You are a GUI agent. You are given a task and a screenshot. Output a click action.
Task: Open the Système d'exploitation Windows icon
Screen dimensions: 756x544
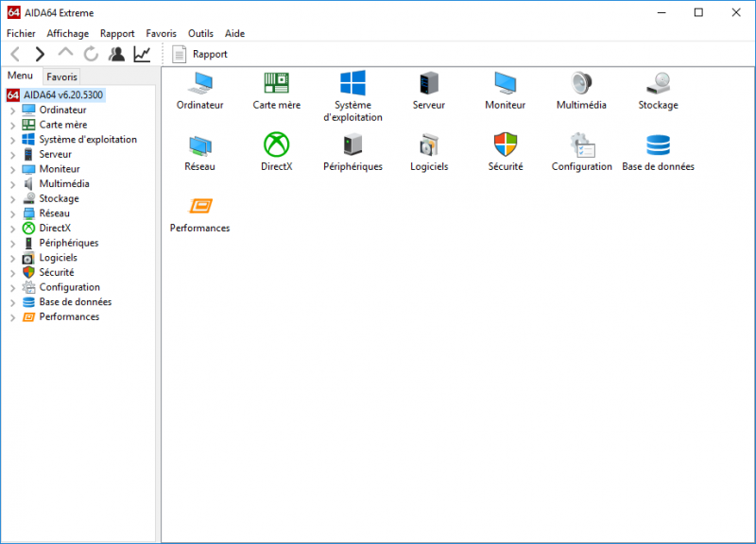(352, 83)
